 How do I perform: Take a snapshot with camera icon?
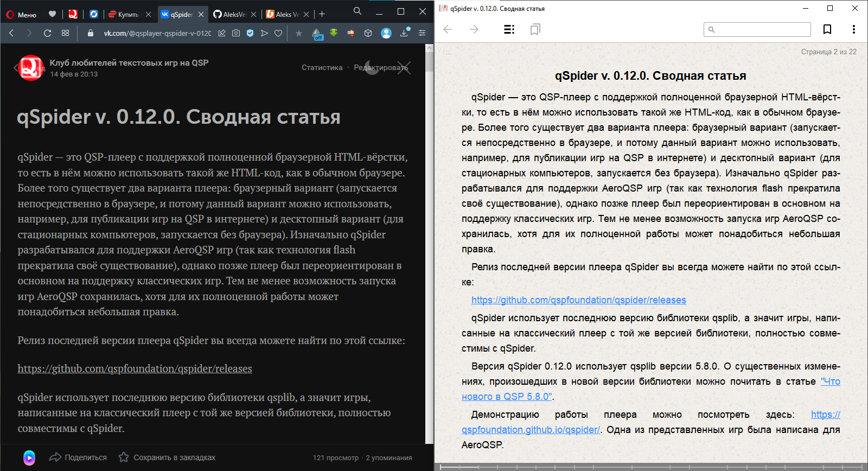click(x=236, y=33)
